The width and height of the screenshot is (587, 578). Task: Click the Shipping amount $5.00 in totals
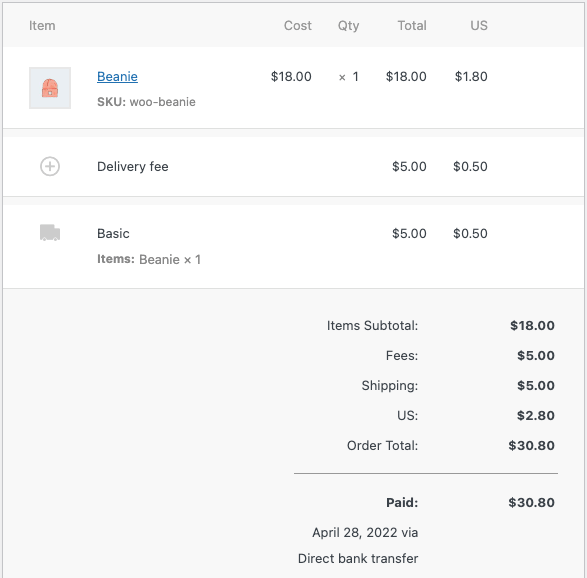tap(536, 386)
